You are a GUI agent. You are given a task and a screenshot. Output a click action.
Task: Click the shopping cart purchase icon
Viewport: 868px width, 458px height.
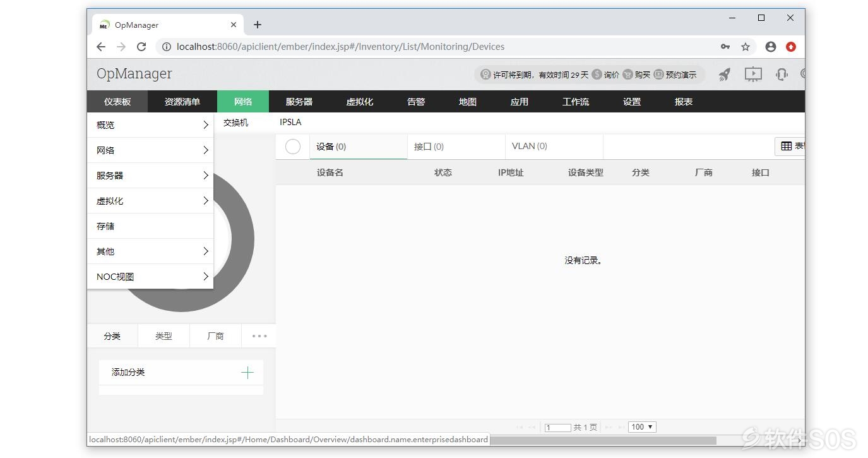tap(627, 75)
